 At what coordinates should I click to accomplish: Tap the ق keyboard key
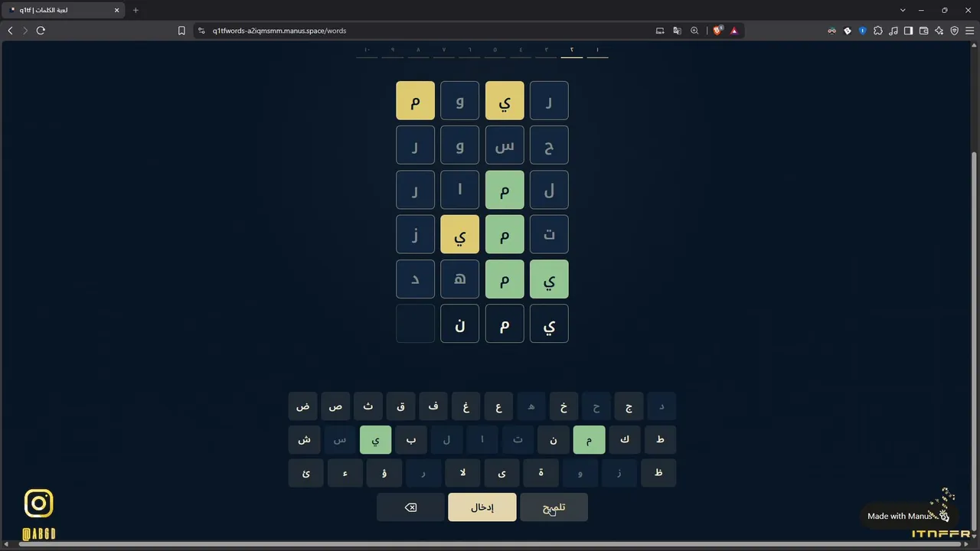(x=400, y=406)
